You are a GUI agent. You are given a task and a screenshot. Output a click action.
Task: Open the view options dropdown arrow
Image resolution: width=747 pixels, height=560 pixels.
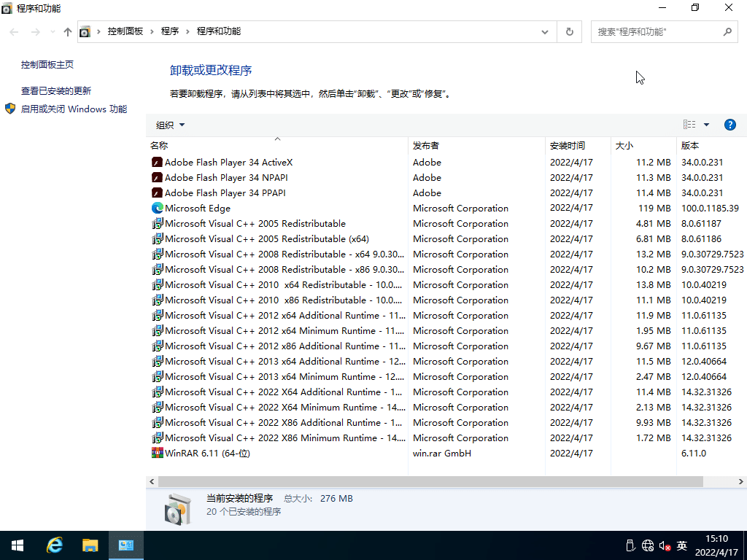pyautogui.click(x=706, y=125)
